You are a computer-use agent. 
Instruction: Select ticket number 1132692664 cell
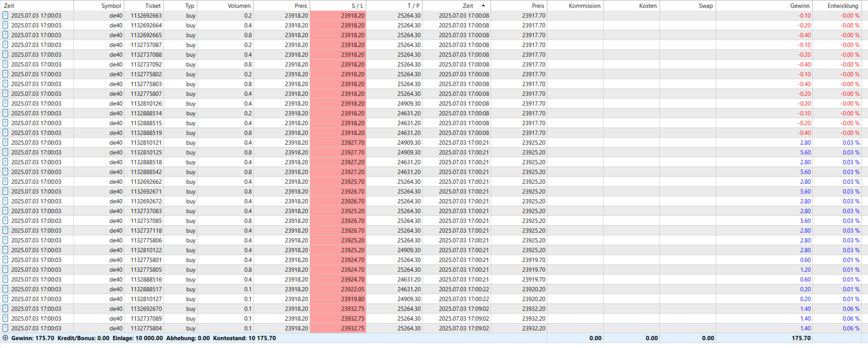coord(146,25)
